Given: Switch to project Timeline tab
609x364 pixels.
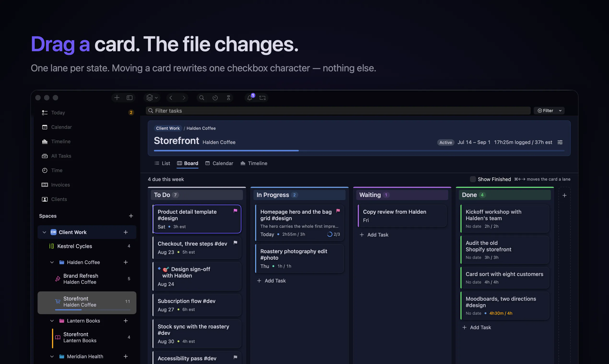Looking at the screenshot, I should (254, 163).
